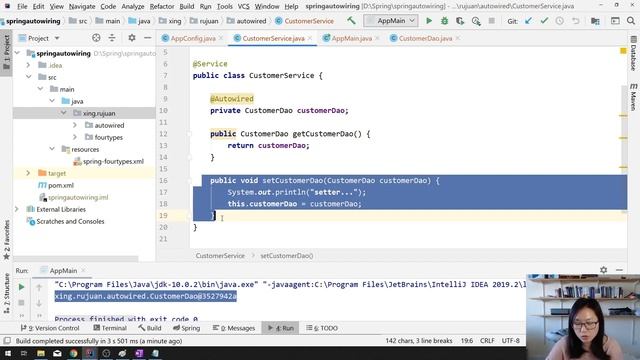
Task: Switch to CustomerDao.java tab
Action: point(425,38)
